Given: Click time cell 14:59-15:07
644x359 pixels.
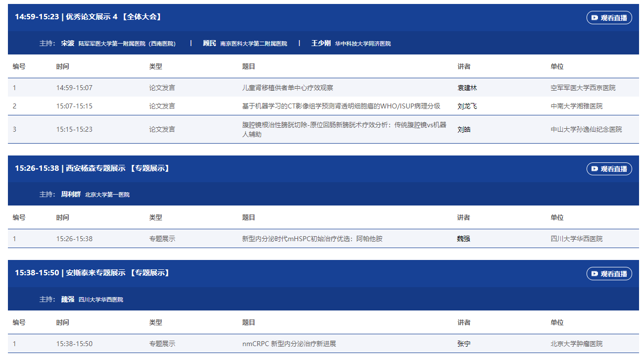Looking at the screenshot, I should tap(74, 88).
